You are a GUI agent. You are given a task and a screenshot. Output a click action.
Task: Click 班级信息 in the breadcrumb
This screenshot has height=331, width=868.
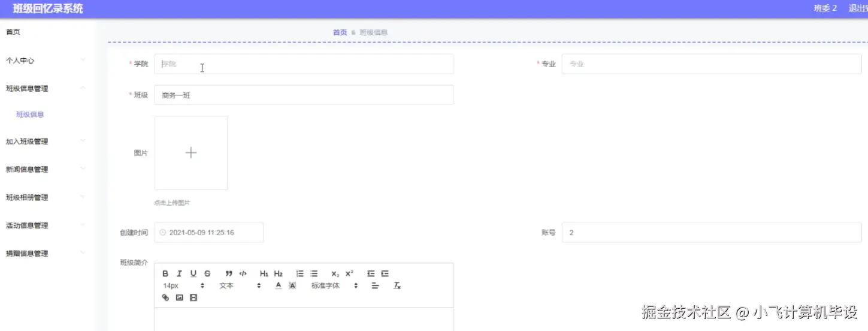(x=373, y=32)
